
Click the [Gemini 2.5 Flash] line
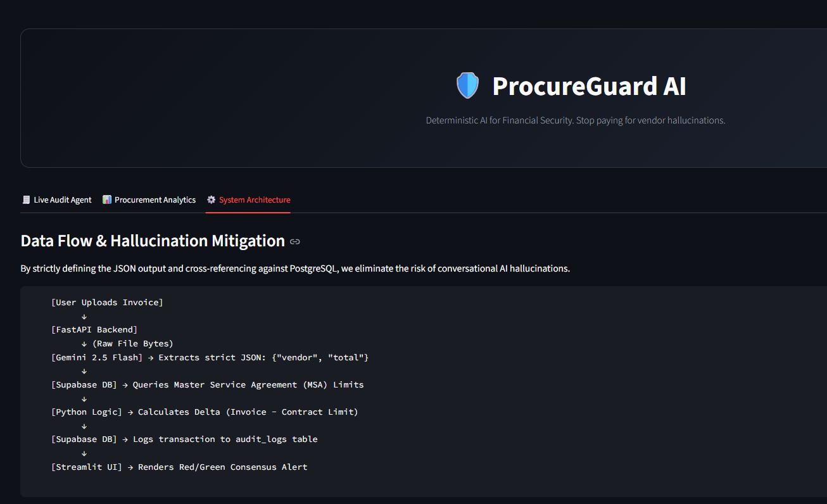(210, 358)
